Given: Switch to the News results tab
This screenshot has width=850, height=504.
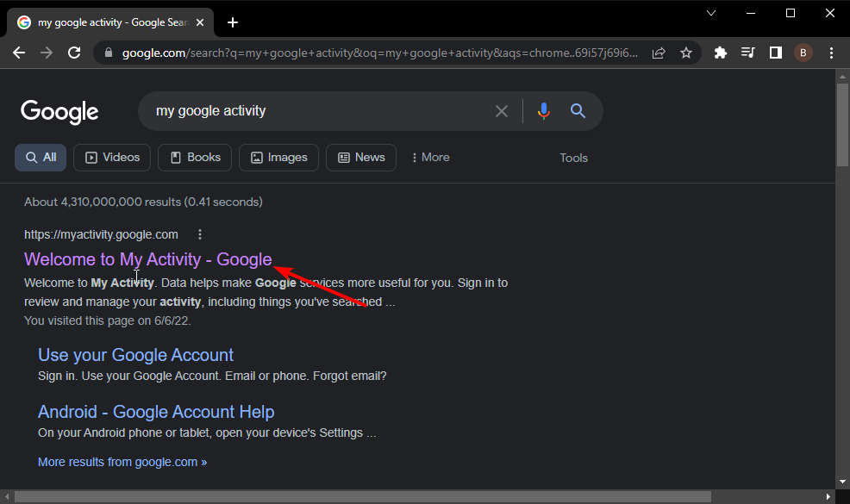Looking at the screenshot, I should (361, 157).
